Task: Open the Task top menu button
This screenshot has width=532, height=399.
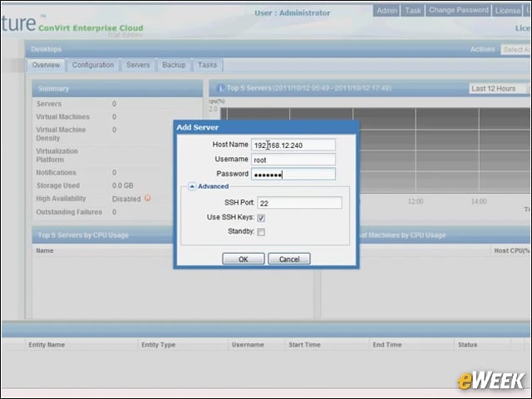Action: tap(413, 11)
